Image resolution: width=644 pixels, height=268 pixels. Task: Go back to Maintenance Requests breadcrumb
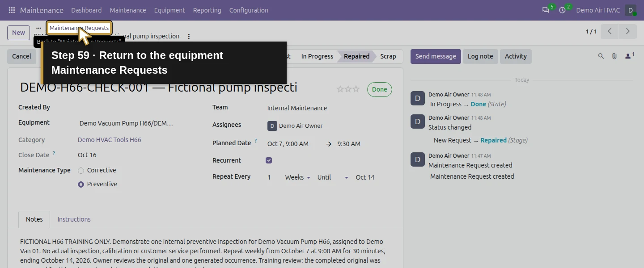79,28
